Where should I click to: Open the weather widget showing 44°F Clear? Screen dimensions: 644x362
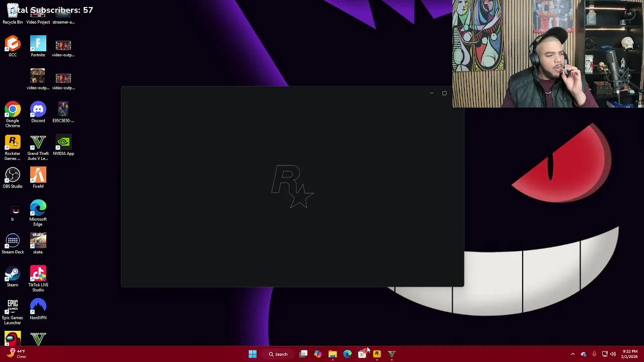click(17, 354)
